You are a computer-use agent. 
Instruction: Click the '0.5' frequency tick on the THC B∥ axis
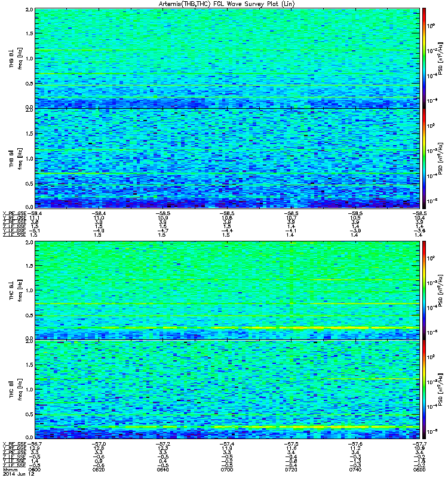tap(29, 414)
